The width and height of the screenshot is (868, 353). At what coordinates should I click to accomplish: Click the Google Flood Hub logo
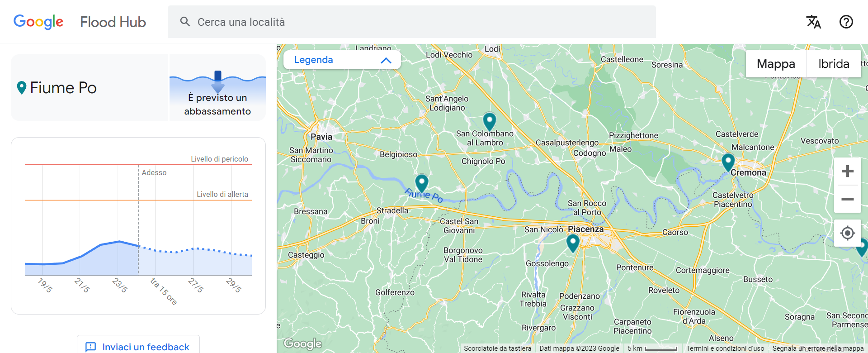pyautogui.click(x=80, y=22)
